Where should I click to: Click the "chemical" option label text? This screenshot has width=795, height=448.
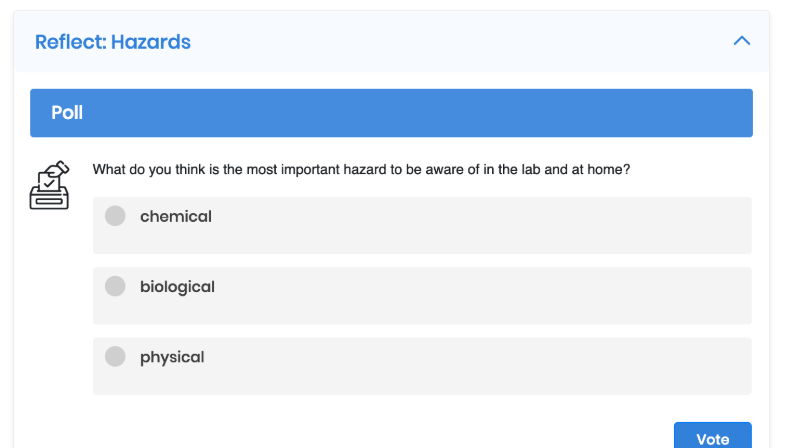(176, 216)
